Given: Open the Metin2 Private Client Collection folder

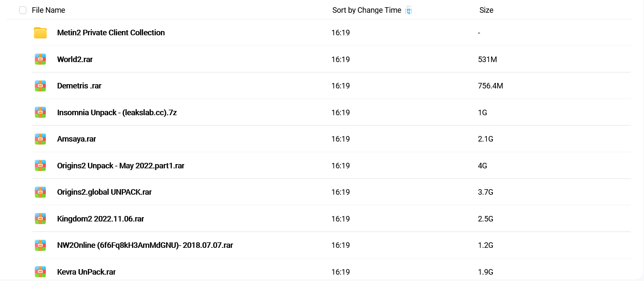Looking at the screenshot, I should pyautogui.click(x=111, y=33).
